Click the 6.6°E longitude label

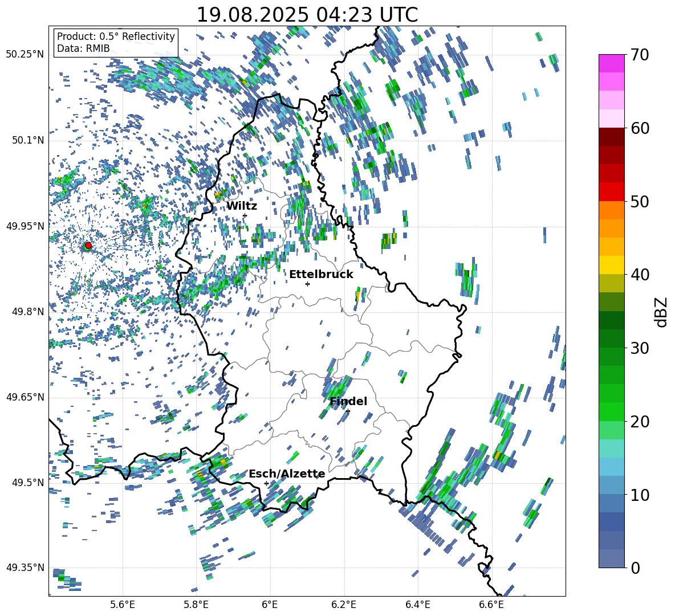click(491, 605)
